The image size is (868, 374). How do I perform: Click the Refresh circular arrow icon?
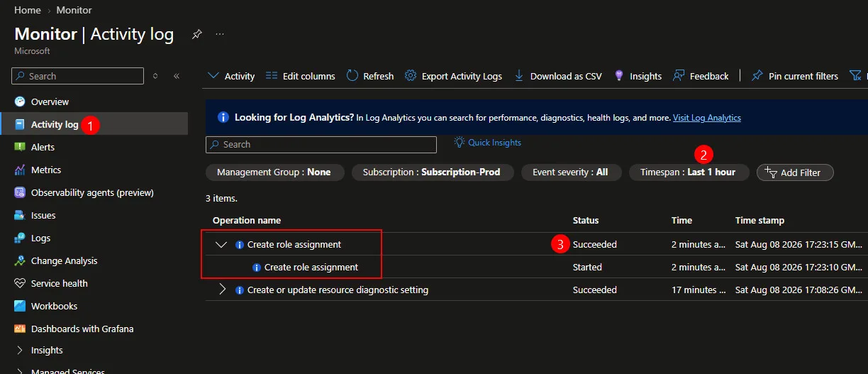352,76
